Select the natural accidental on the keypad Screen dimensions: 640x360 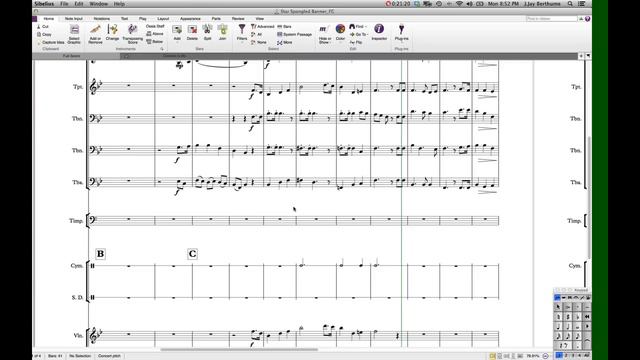[x=558, y=317]
